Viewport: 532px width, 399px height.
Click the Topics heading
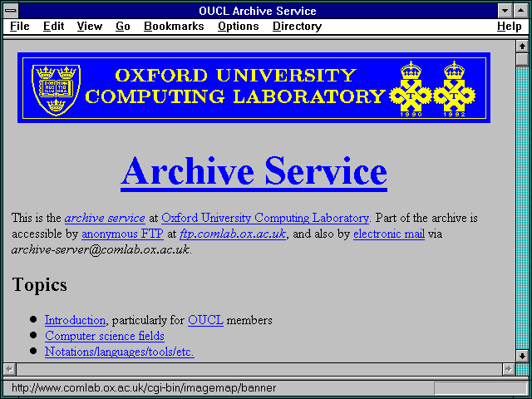[39, 284]
